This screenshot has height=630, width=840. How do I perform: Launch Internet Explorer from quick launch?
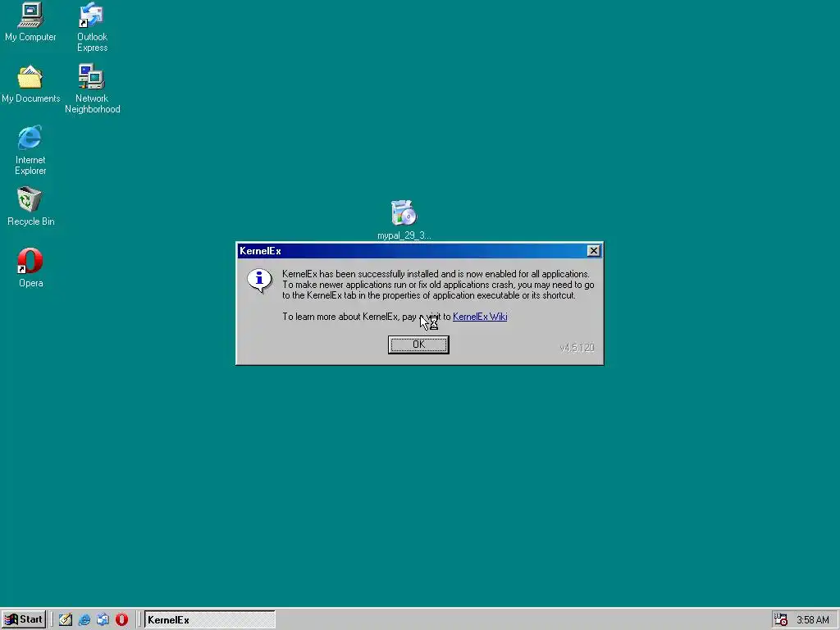[x=84, y=620]
